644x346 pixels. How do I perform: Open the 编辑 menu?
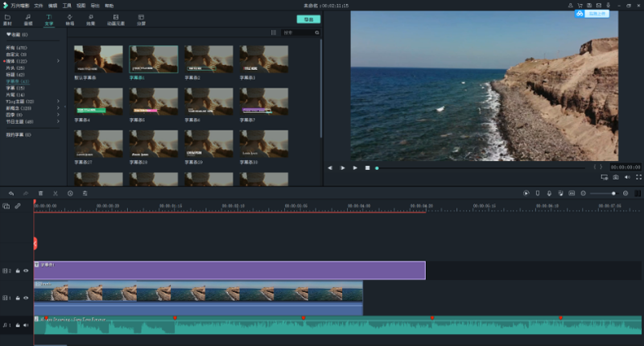[52, 6]
